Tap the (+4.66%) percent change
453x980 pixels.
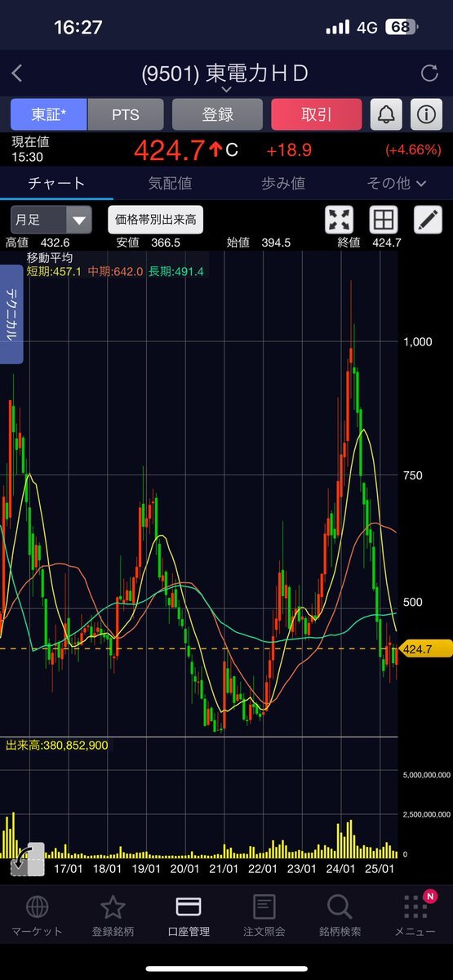413,150
